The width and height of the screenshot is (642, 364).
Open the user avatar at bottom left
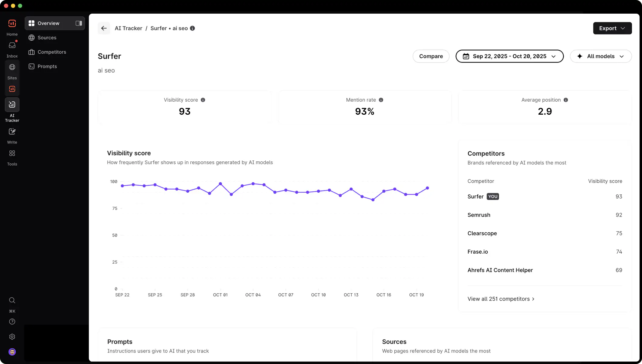(12, 352)
